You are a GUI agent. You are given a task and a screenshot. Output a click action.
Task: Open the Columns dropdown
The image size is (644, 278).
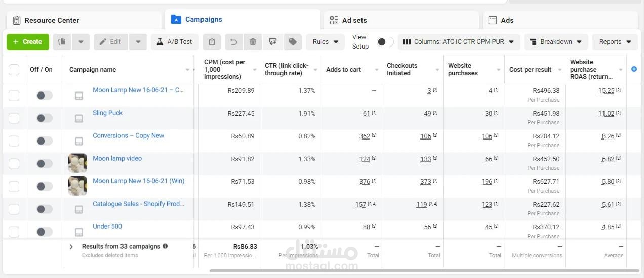pos(459,42)
